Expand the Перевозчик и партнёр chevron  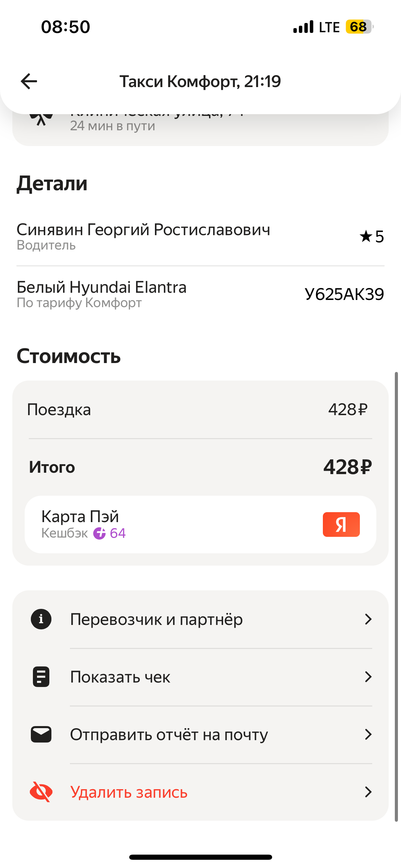click(368, 619)
